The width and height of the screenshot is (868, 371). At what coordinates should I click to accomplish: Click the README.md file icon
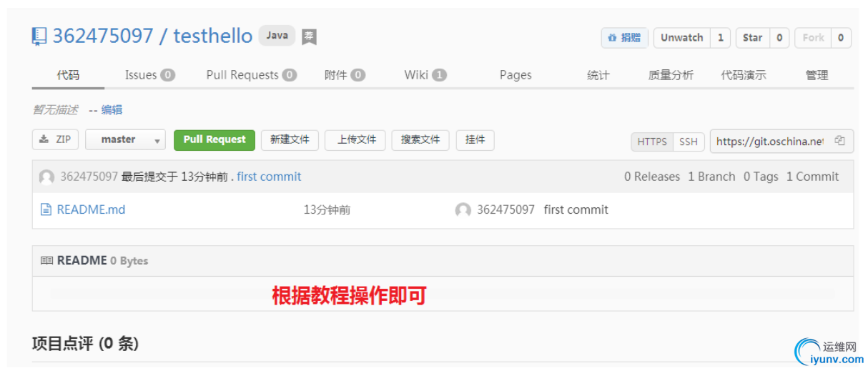46,209
